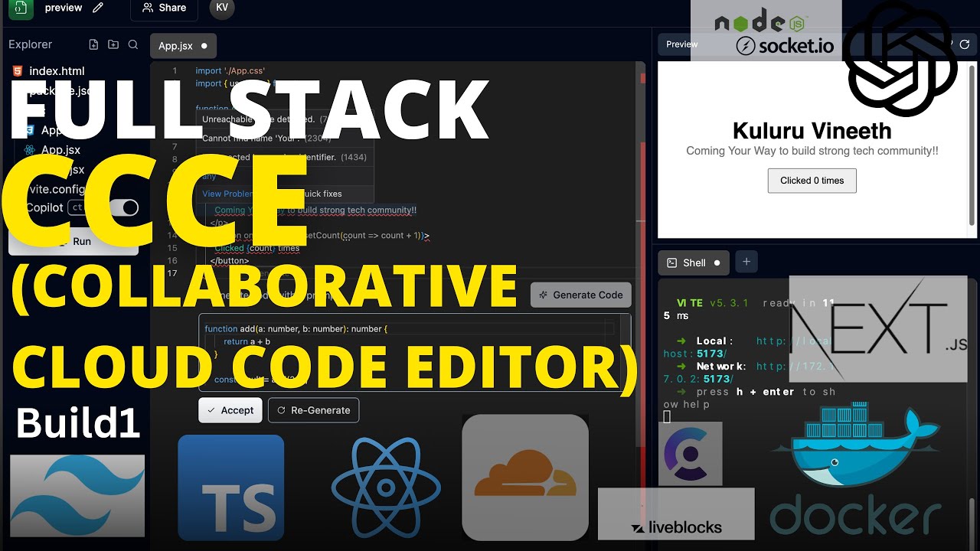Click the '</button>' tag on line 16
The width and height of the screenshot is (980, 551).
tap(229, 260)
